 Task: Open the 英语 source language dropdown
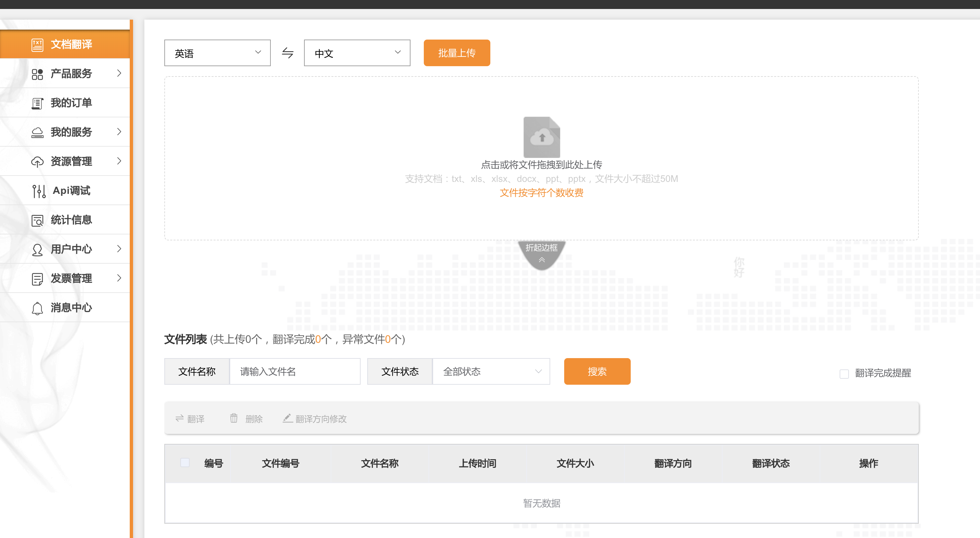(217, 53)
